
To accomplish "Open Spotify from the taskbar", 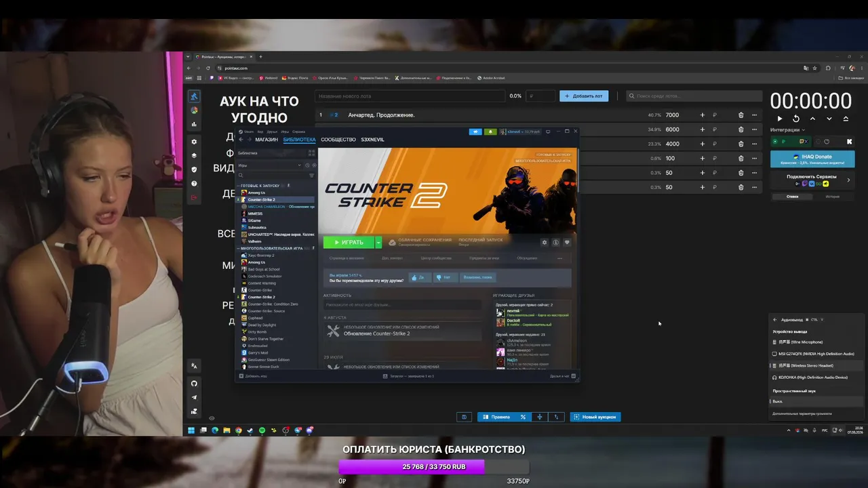I will pyautogui.click(x=262, y=430).
